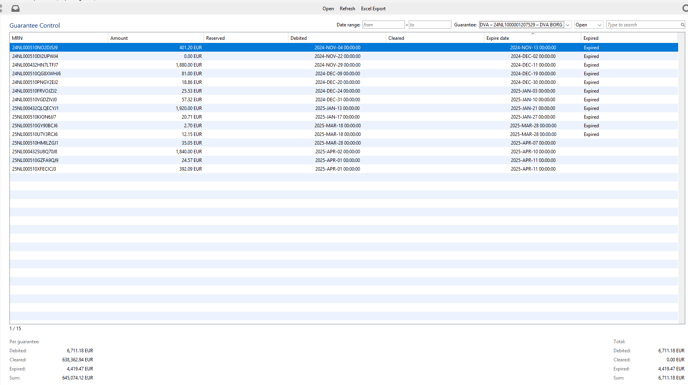Click expire date 2025-JAN-10 00:00:00
Screen dimensions: 688x385
[533, 100]
